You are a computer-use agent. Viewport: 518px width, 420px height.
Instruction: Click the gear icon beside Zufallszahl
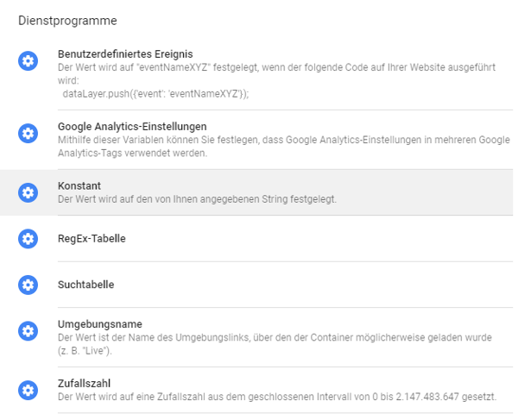coord(28,391)
